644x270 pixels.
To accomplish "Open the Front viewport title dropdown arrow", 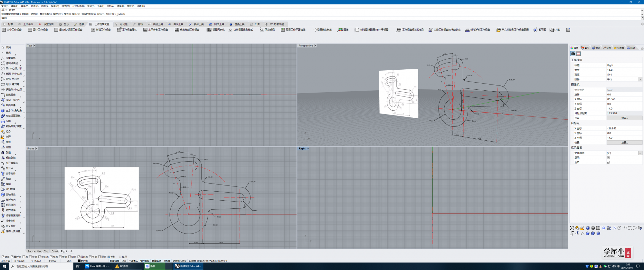I will pos(36,148).
